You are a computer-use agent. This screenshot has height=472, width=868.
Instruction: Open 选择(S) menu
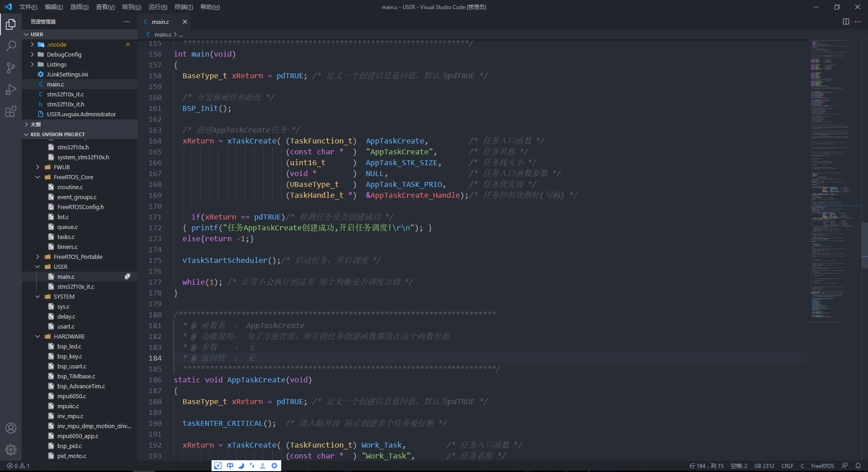80,7
